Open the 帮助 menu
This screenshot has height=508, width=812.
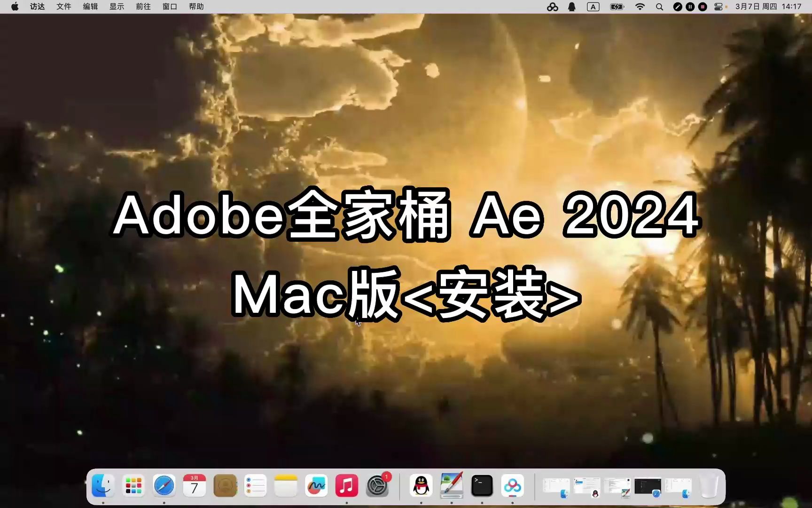tap(196, 7)
